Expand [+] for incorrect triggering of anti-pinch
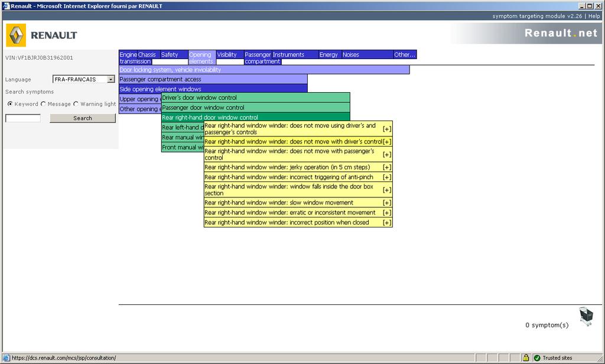The height and width of the screenshot is (364, 605). click(x=387, y=177)
